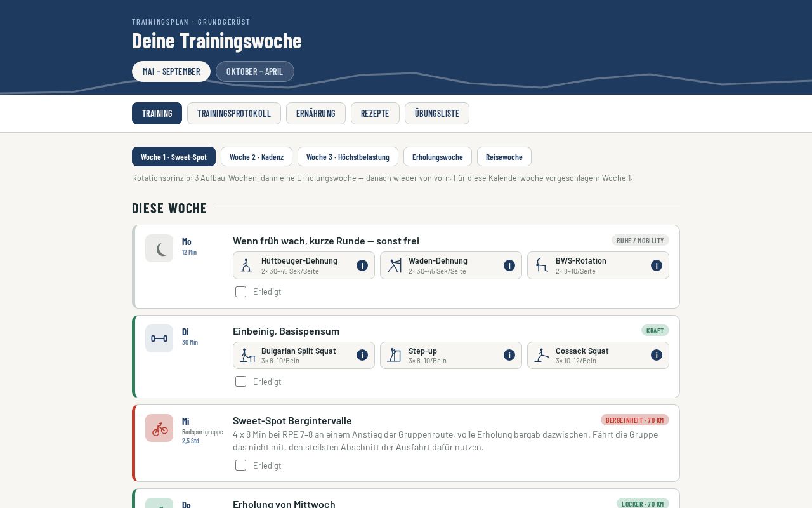
Task: Open the Step-up exercise card
Action: click(451, 355)
